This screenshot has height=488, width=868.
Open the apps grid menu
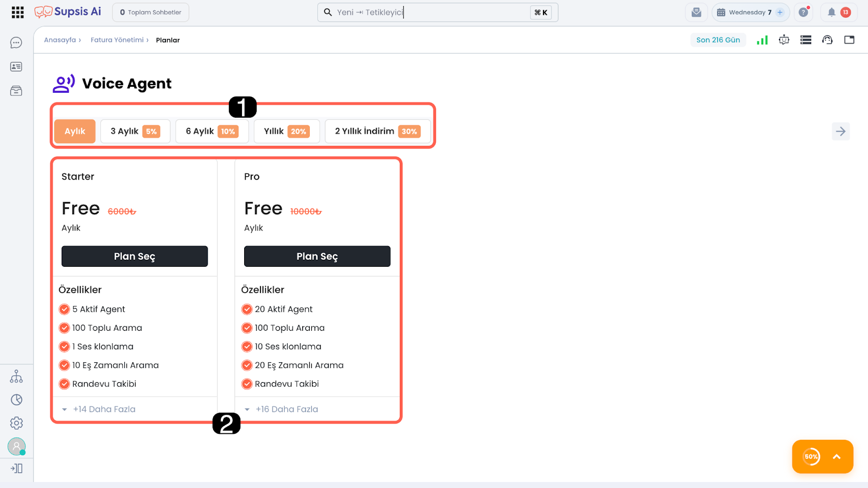tap(17, 12)
